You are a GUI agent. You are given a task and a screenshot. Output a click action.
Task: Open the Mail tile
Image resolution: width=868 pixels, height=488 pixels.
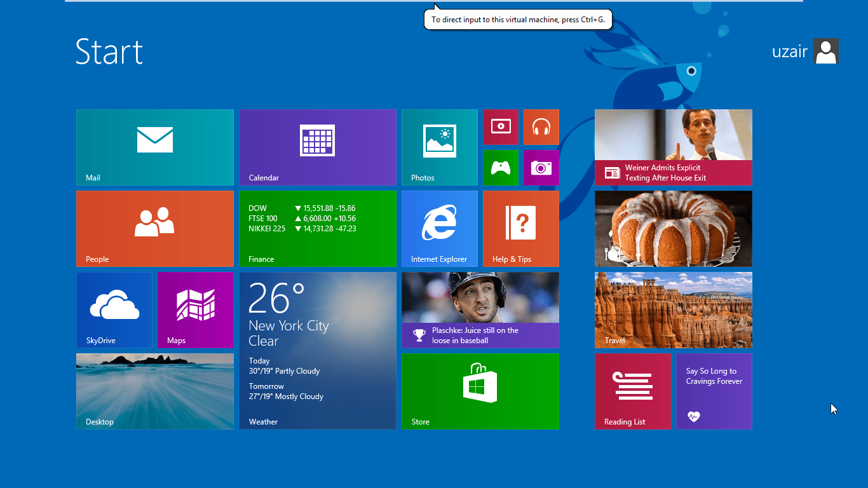155,147
